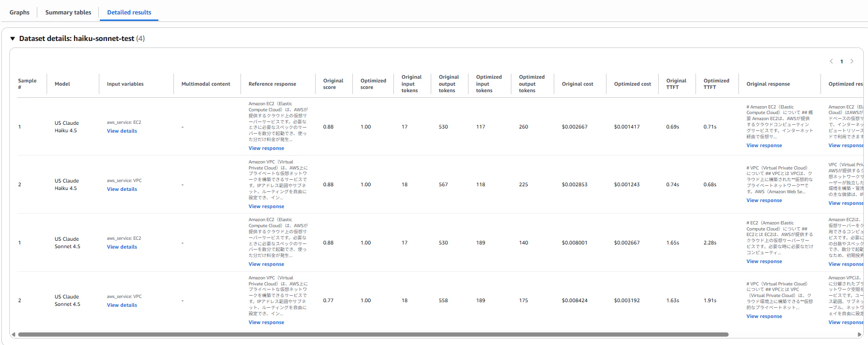The width and height of the screenshot is (868, 345).
Task: View optimized response for Haiku 4.5 EC2 row
Action: [x=846, y=145]
